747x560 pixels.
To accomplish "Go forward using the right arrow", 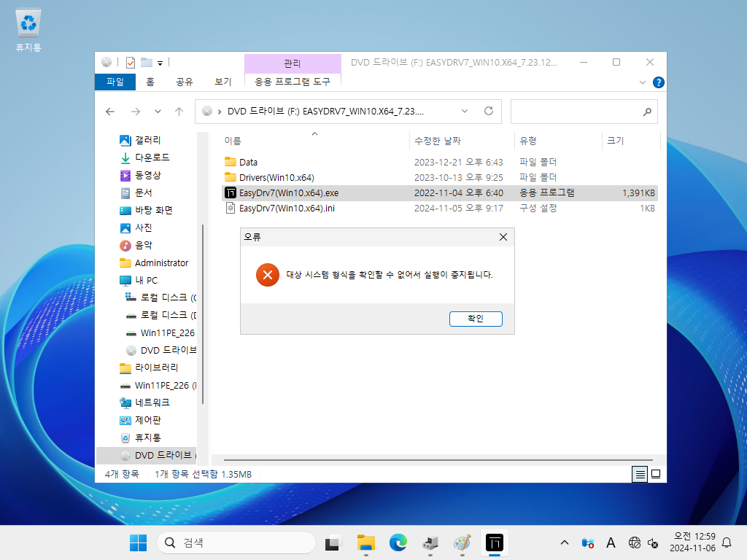I will coord(136,112).
